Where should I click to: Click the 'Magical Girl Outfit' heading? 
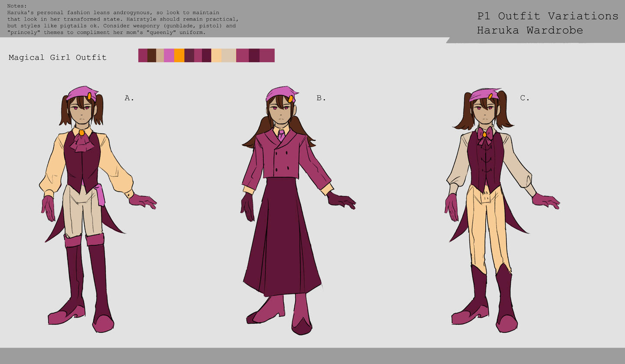(57, 57)
